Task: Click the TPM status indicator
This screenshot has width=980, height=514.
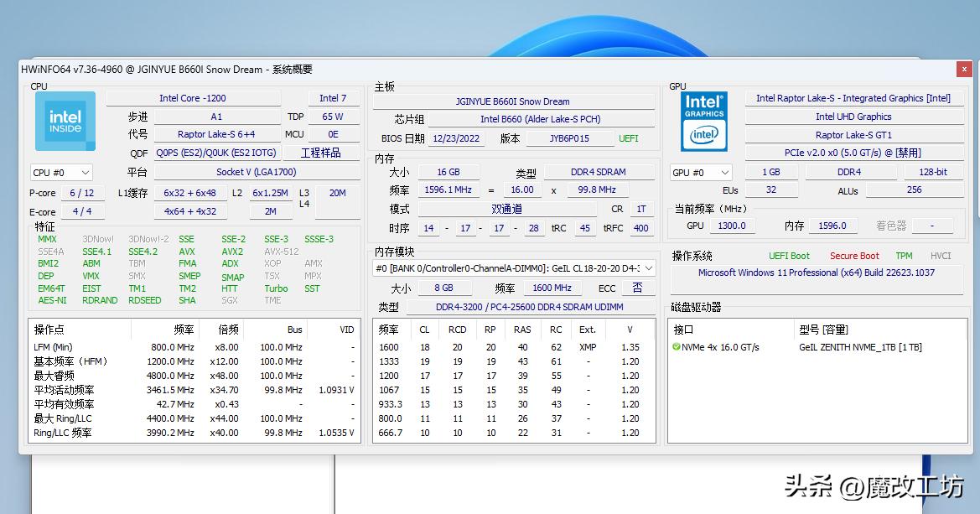Action: click(x=904, y=256)
